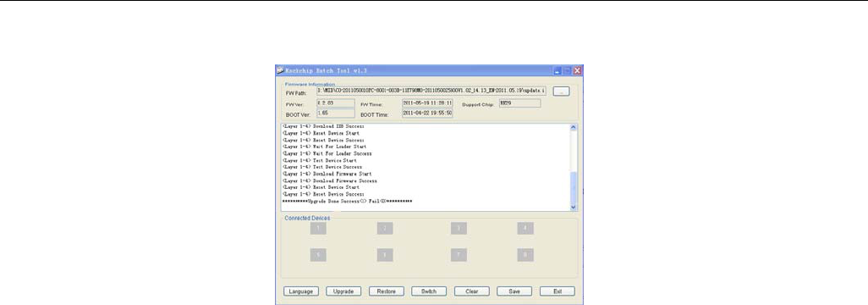Close the Batch Tool window
868x305 pixels.
[x=577, y=71]
